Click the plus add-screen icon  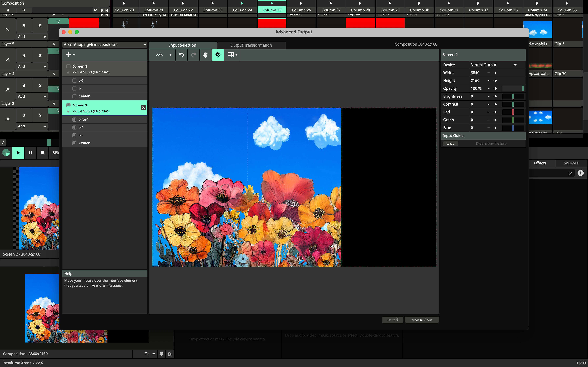pos(68,55)
